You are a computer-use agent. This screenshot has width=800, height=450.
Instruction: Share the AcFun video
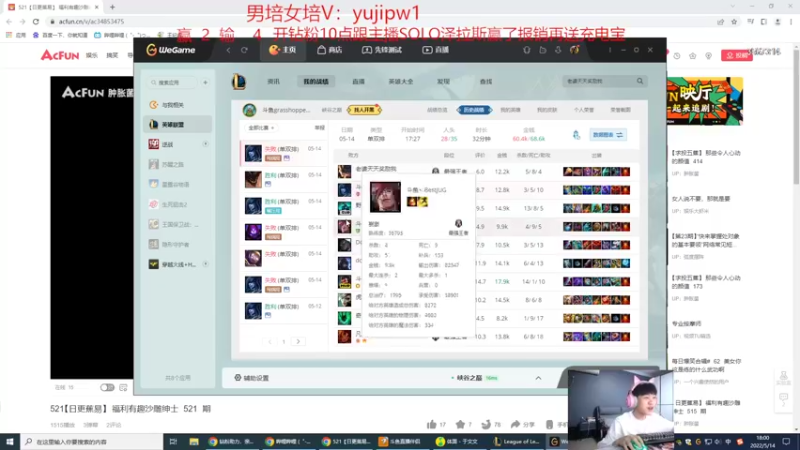point(522,424)
